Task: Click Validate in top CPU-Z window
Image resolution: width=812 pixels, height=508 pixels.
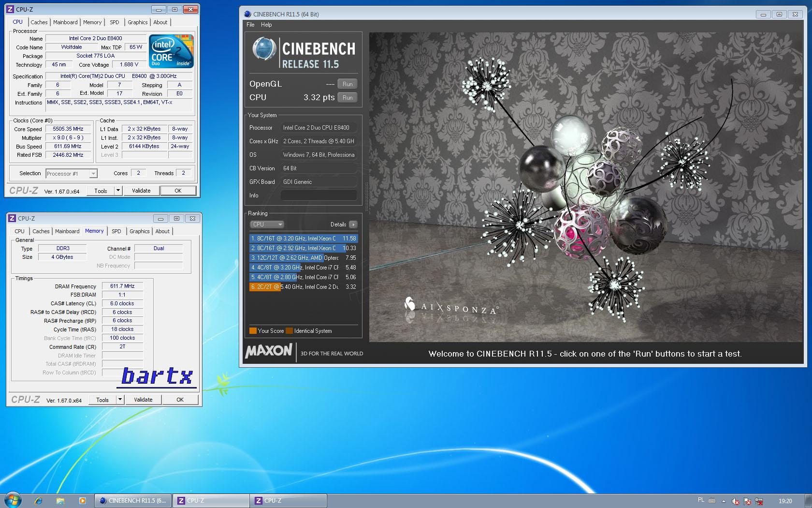Action: click(141, 191)
